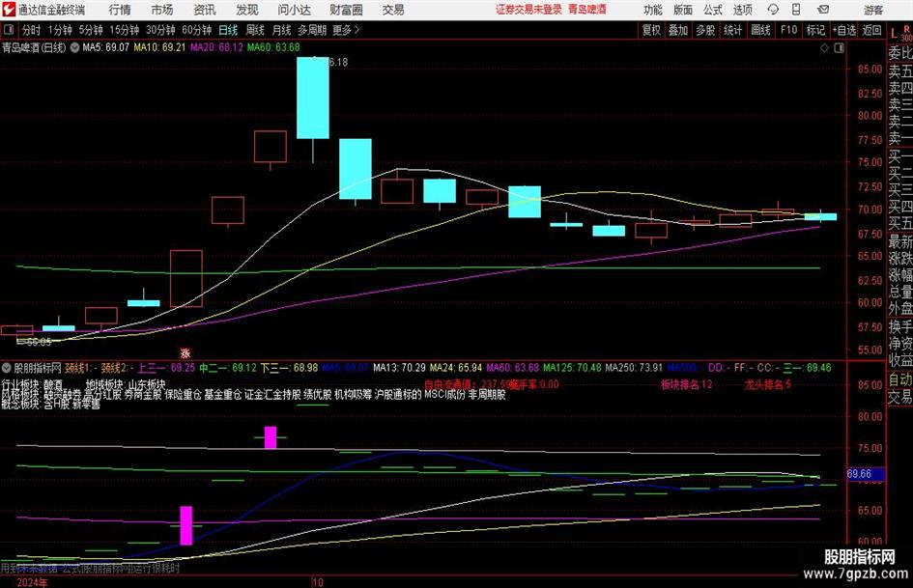
Task: Open the 市场 menu
Action: (162, 10)
